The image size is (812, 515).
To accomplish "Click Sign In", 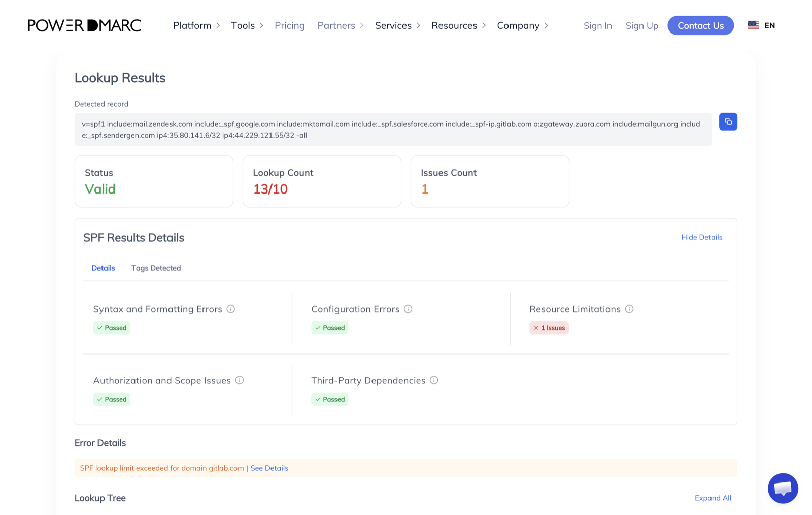I will [x=597, y=25].
